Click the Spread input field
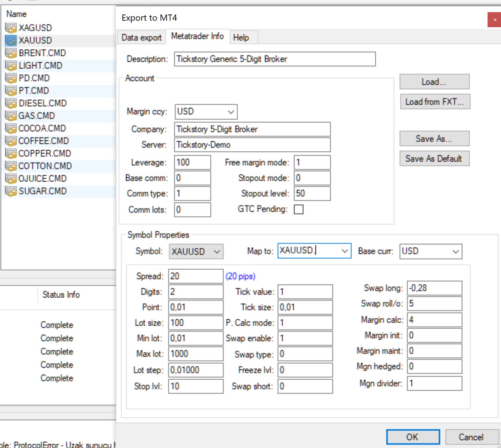501x448 pixels. [196, 276]
